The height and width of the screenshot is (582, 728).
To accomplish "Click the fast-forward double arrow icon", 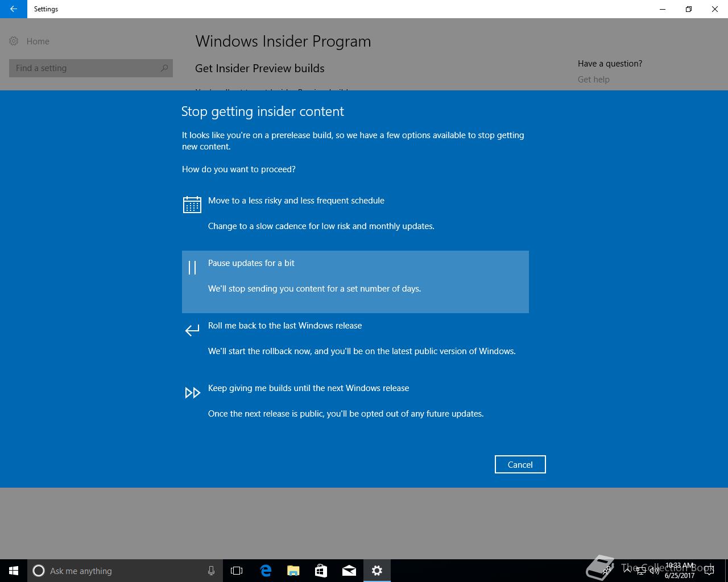I will pos(192,393).
